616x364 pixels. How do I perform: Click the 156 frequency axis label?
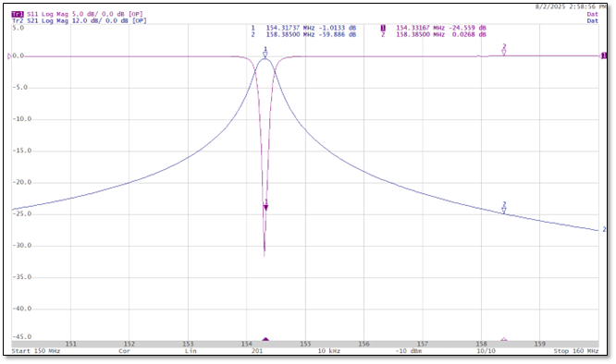coord(363,344)
